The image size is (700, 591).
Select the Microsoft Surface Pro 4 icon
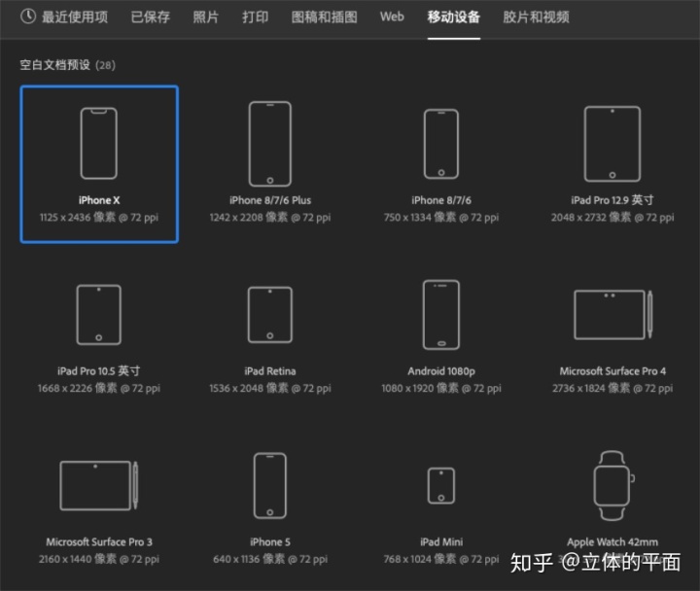[x=613, y=315]
